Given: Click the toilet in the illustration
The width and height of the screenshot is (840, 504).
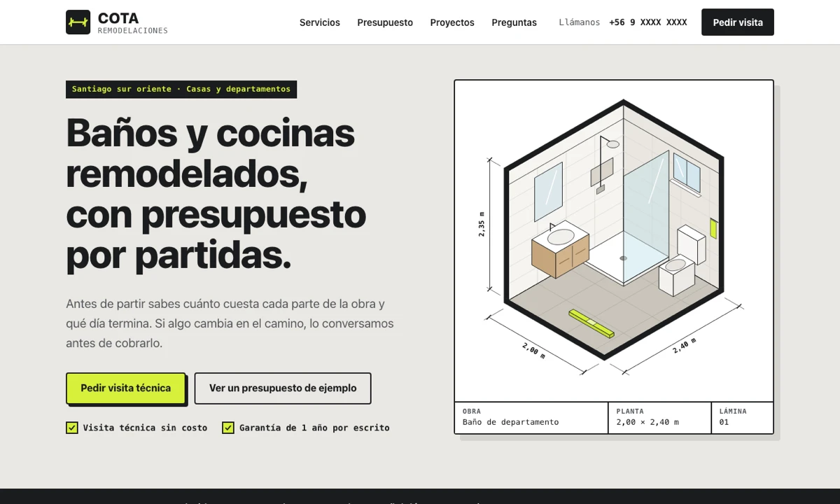Looking at the screenshot, I should [681, 260].
